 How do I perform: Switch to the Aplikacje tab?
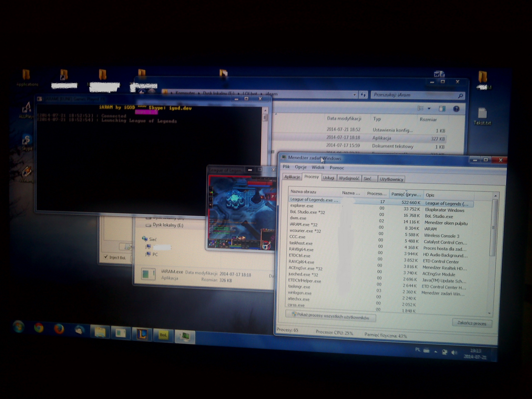(292, 177)
